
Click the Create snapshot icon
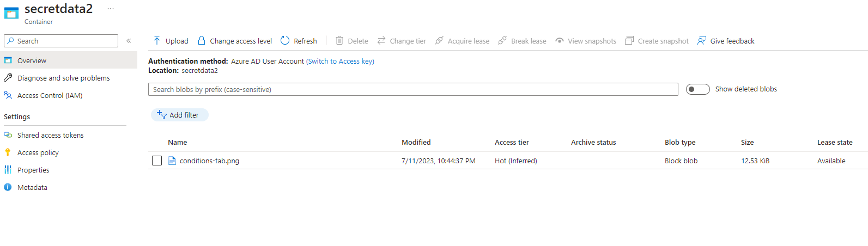pos(629,40)
